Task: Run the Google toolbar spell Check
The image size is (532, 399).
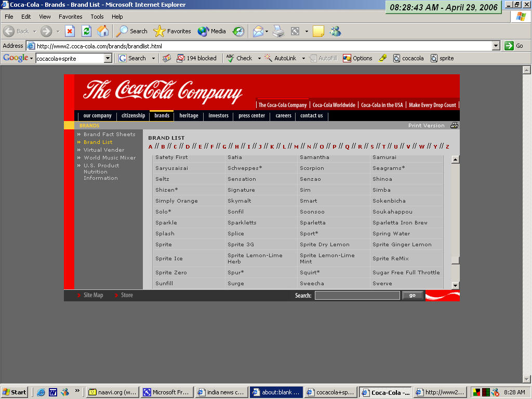Action: [x=239, y=58]
